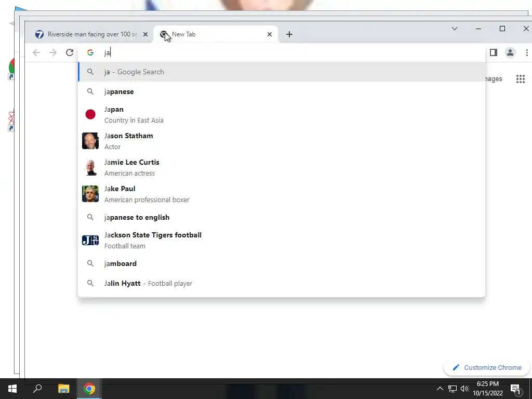Show hidden system tray icons
532x399 pixels.
tap(440, 389)
